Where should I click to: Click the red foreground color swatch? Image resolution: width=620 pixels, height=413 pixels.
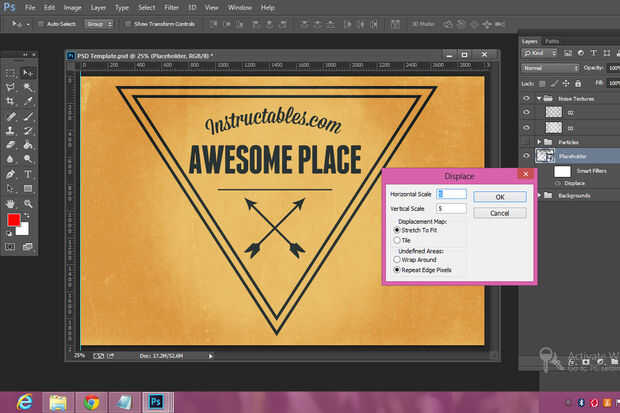click(x=13, y=219)
